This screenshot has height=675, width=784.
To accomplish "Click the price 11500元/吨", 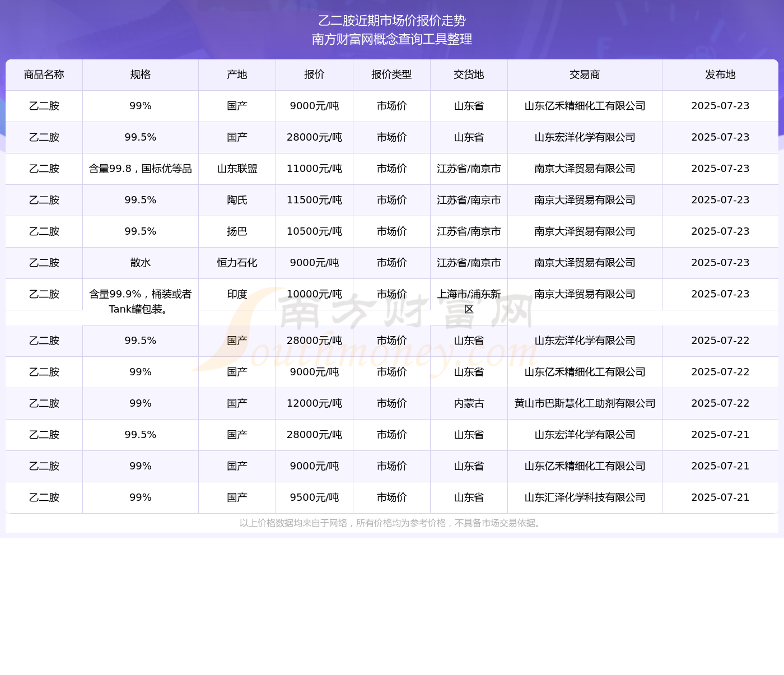I will (314, 200).
